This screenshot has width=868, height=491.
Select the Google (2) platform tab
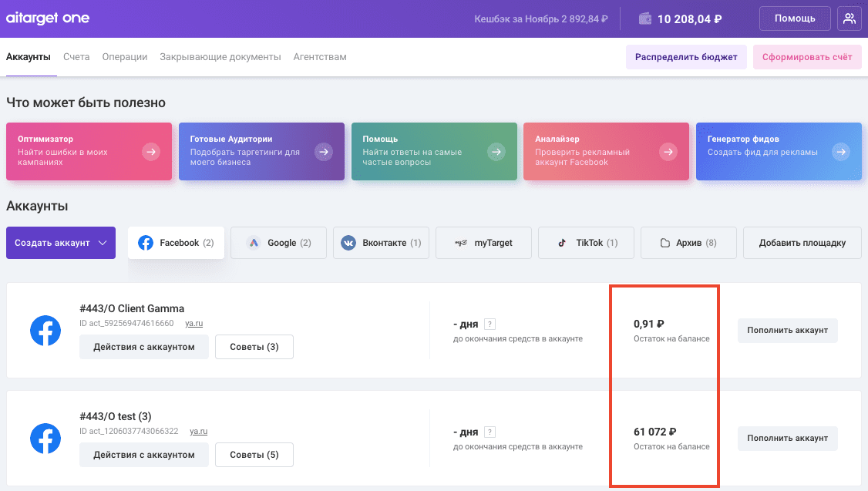click(278, 243)
